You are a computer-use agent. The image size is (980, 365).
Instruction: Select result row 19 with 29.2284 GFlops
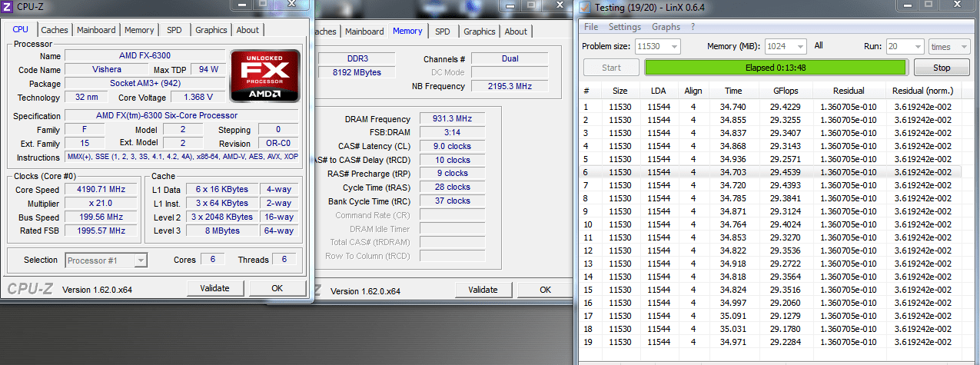click(x=771, y=342)
